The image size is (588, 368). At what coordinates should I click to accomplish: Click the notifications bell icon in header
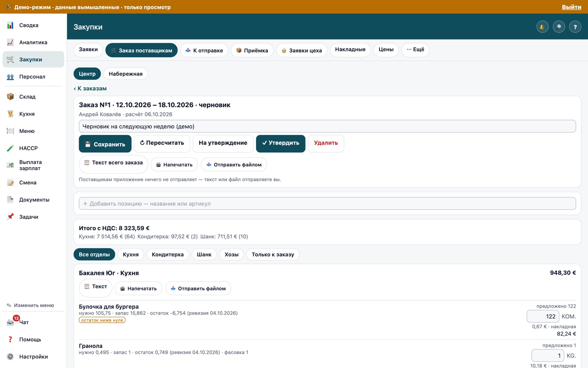[x=542, y=27]
